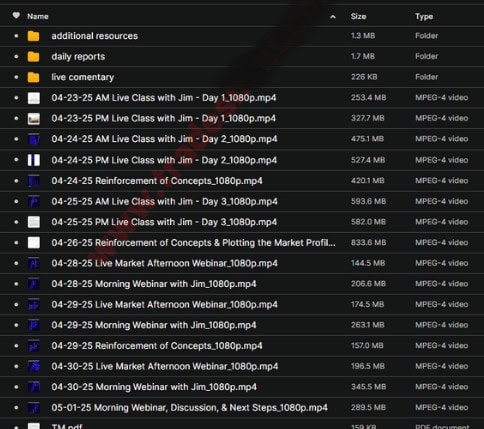Open the additional resources folder icon
This screenshot has width=484, height=429.
[33, 36]
